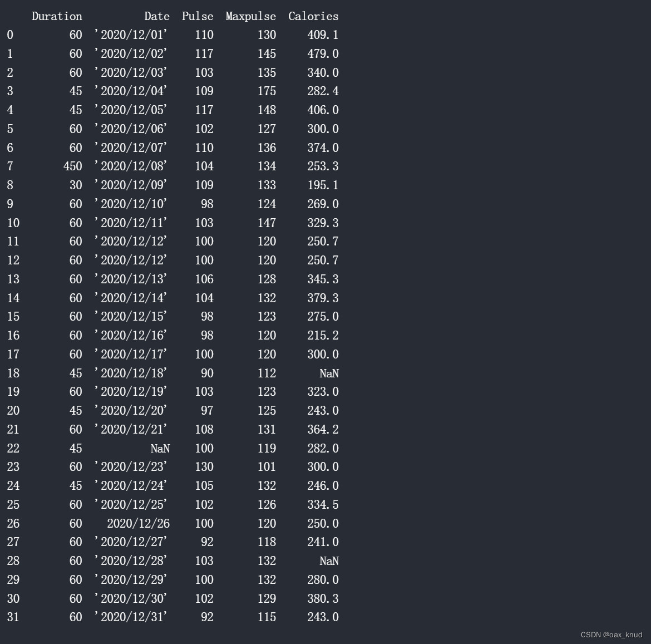Screen dimensions: 651x644
Task: Select the Duration value 450 in row 7
Action: (x=73, y=166)
